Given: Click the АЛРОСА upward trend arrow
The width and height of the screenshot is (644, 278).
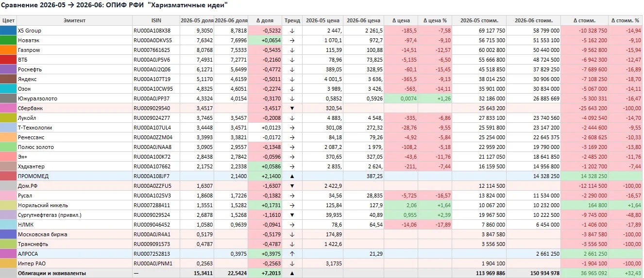Looking at the screenshot, I should 292,254.
